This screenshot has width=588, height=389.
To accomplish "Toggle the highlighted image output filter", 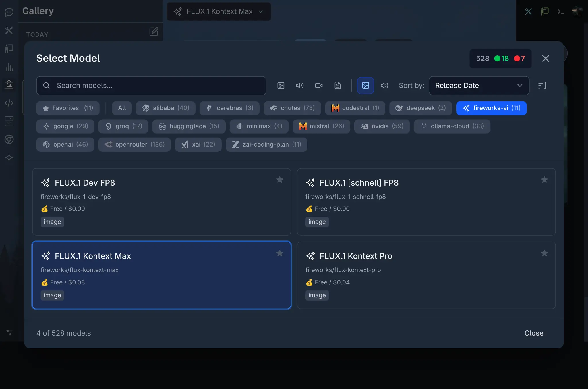I will click(365, 86).
